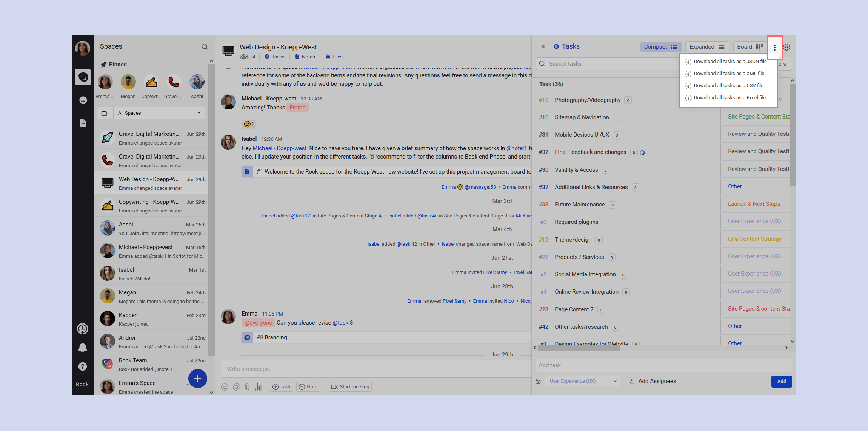
Task: Open the notifications bell icon
Action: coord(83,347)
